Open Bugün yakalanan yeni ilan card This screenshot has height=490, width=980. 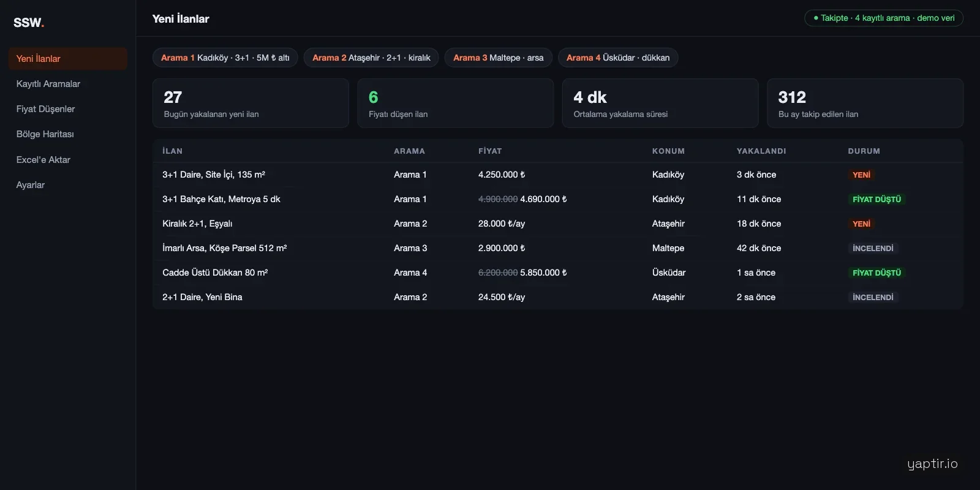point(251,103)
